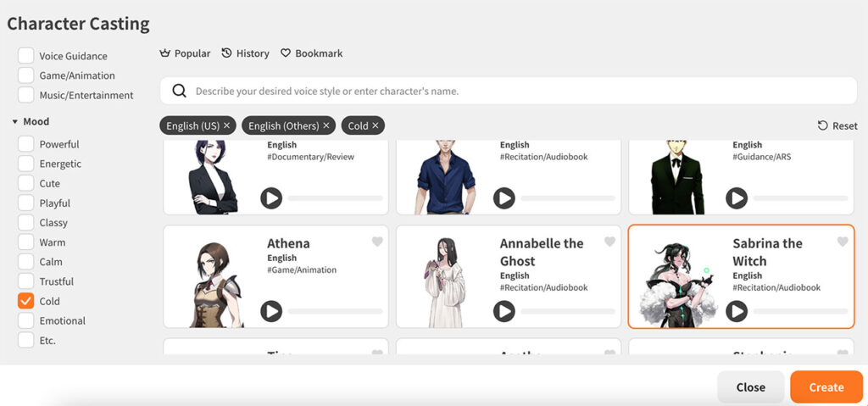
Task: Bookmark Sabrina the Witch with heart icon
Action: click(843, 242)
